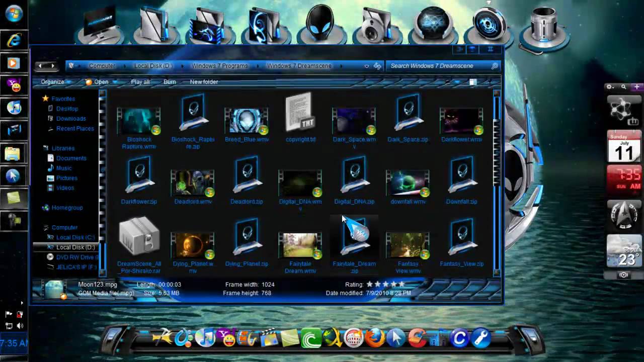Expand the Open button dropdown arrow
The height and width of the screenshot is (362, 644).
(115, 82)
